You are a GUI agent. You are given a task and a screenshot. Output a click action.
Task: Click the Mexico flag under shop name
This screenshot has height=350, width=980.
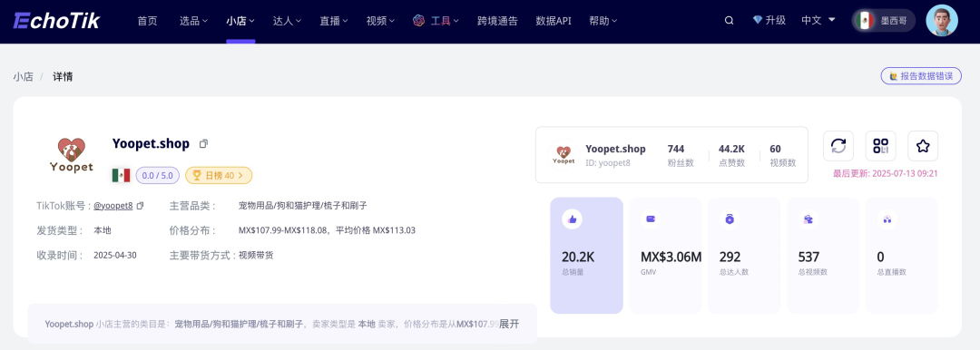[x=121, y=175]
